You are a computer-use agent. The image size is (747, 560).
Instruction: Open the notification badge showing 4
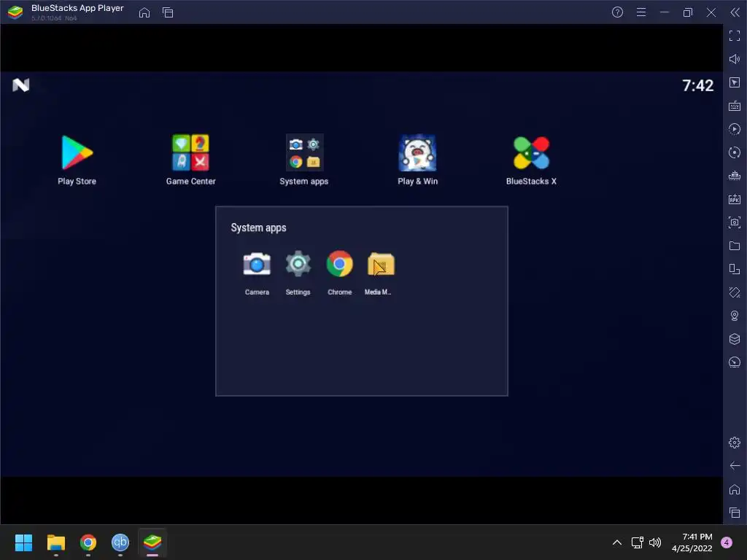[727, 542]
